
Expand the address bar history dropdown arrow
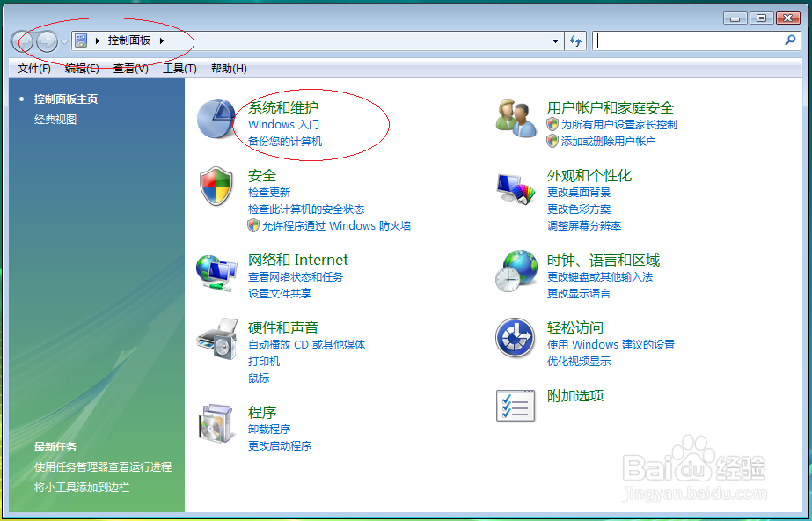tap(555, 40)
